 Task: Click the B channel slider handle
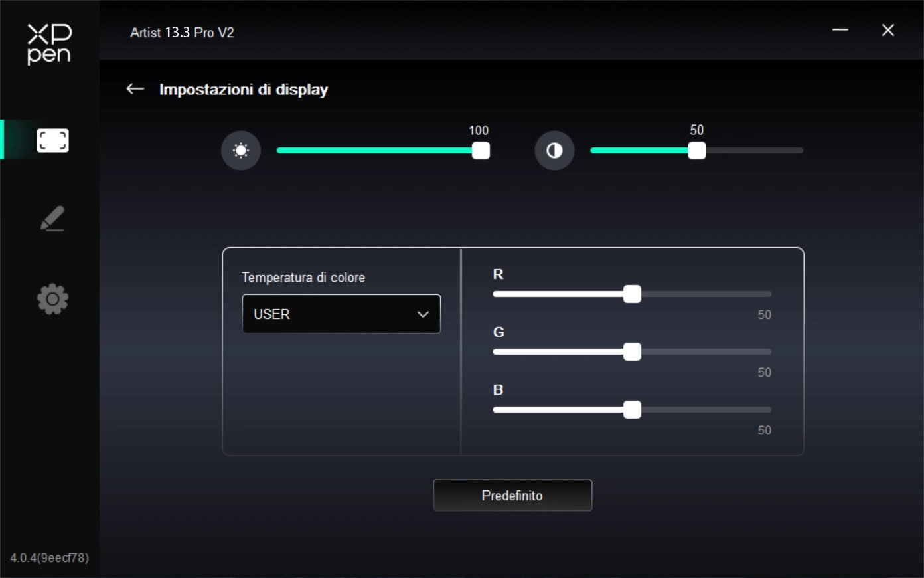coord(632,410)
